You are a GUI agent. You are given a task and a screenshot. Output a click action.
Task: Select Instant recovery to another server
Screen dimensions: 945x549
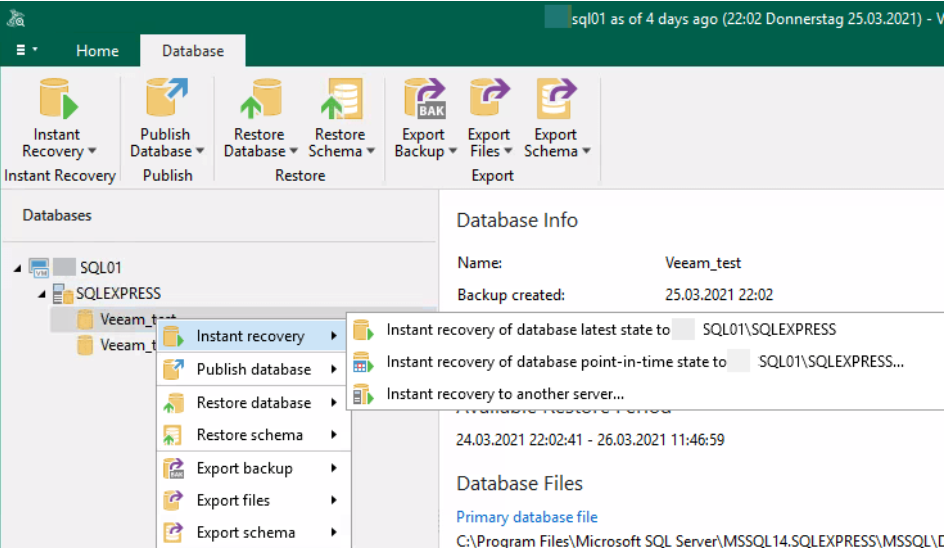click(x=645, y=394)
